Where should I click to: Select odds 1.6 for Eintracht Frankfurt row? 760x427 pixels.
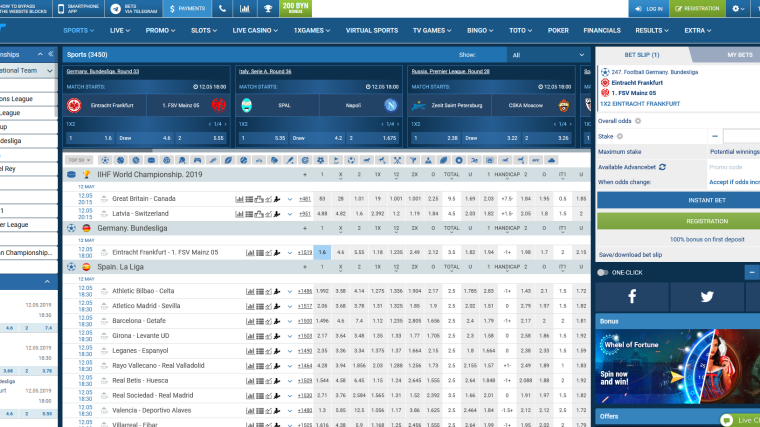tap(322, 253)
